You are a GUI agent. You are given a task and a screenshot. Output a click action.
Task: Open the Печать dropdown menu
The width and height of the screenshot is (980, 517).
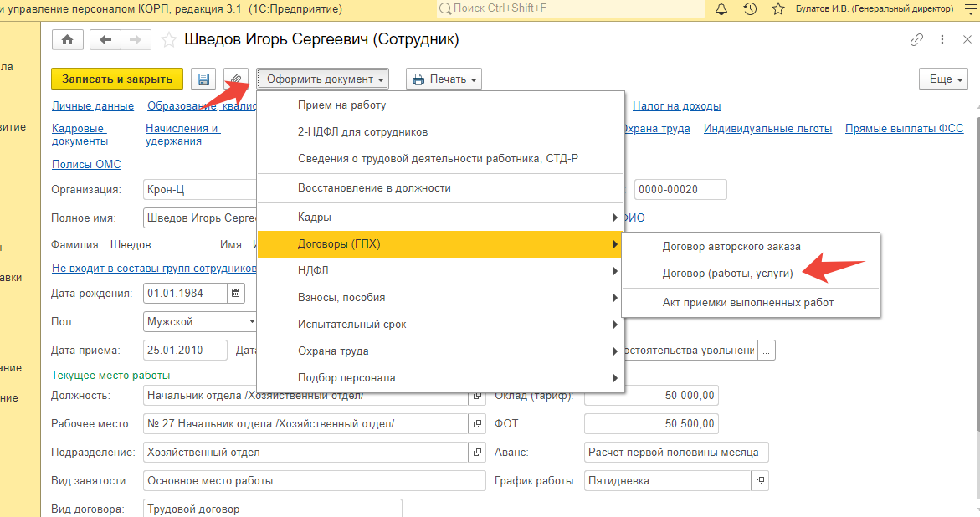(x=444, y=79)
